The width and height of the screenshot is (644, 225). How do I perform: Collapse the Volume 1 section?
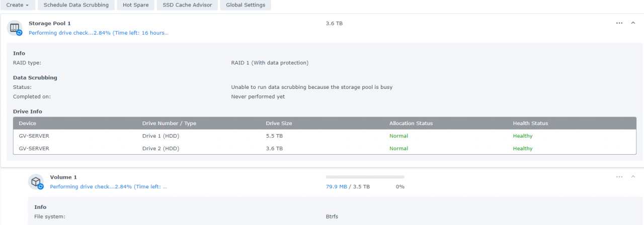(x=633, y=177)
